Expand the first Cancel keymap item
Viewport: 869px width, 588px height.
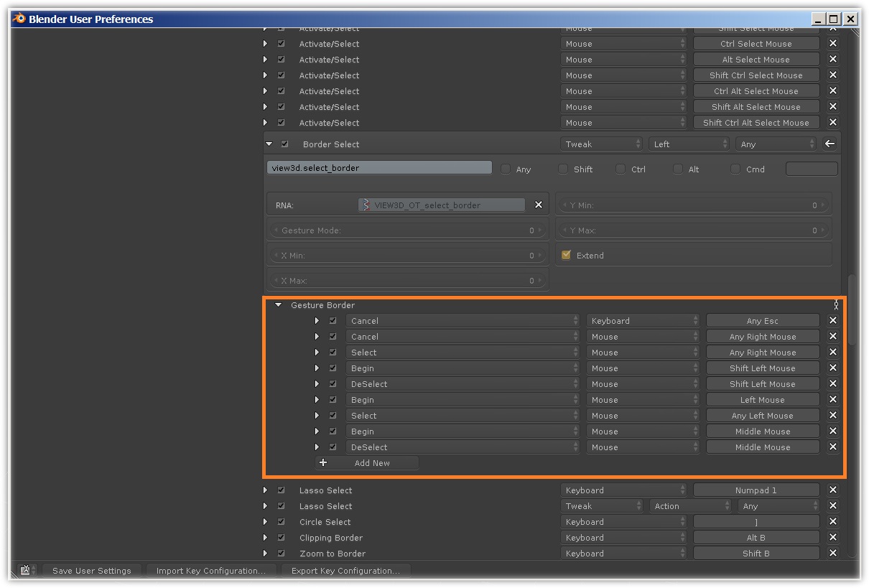tap(317, 320)
